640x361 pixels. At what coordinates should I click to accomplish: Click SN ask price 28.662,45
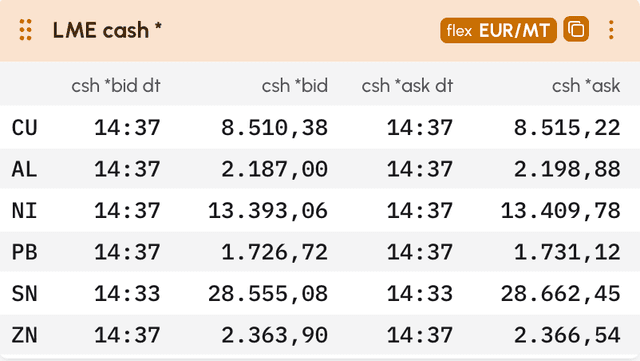(560, 294)
